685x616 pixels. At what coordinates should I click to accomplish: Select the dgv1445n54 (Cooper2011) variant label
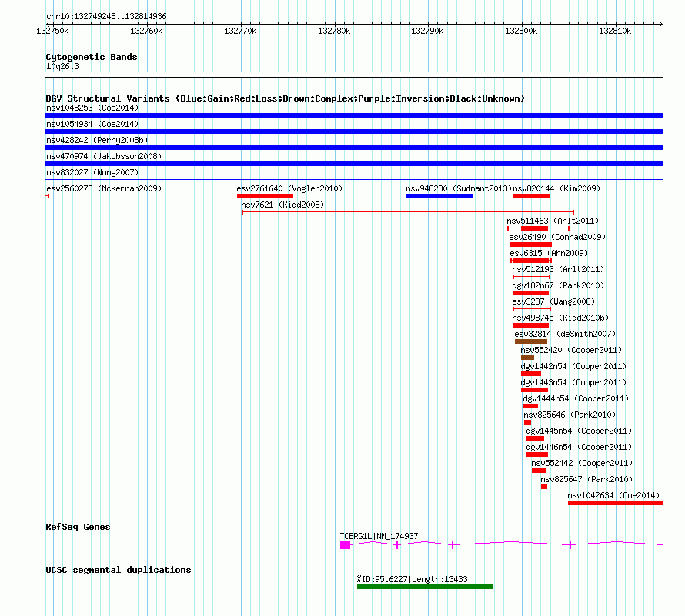coord(579,431)
